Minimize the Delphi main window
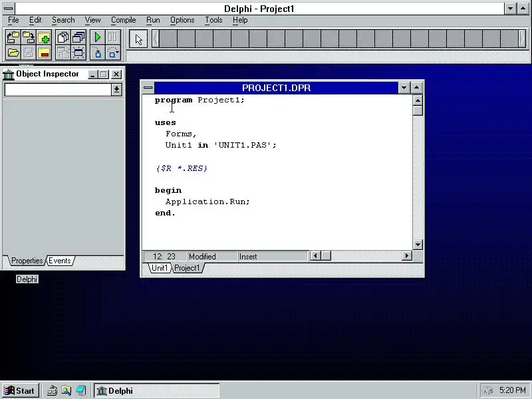The height and width of the screenshot is (399, 532). pos(510,9)
